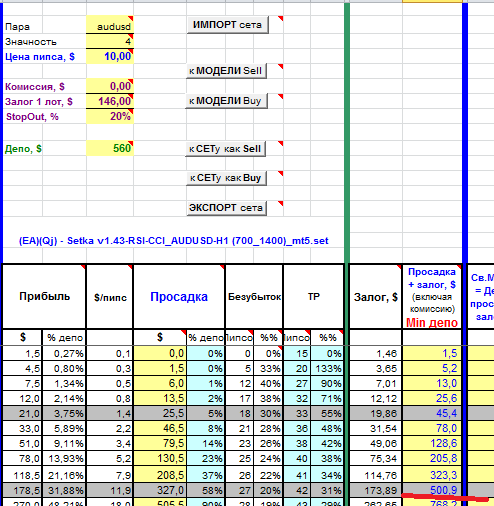Select the $/пипс header cell

click(x=110, y=296)
